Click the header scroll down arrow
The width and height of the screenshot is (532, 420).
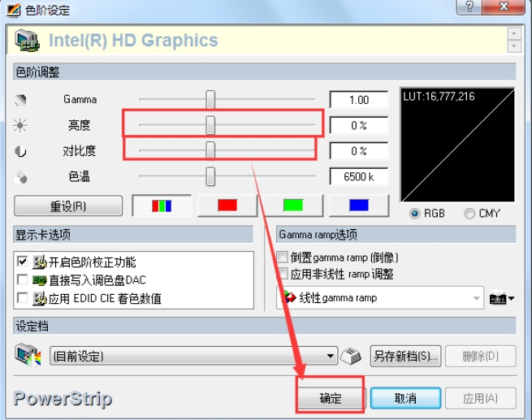coord(514,45)
